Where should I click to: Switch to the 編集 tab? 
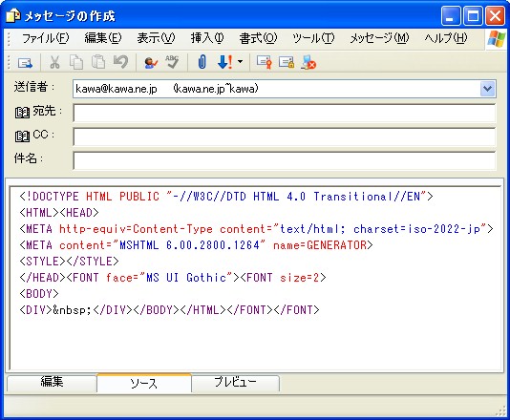(x=52, y=383)
